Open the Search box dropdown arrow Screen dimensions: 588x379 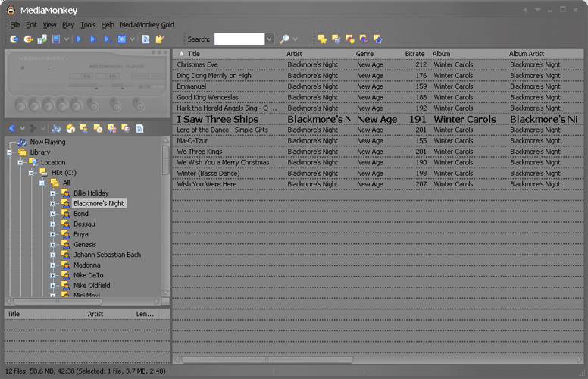pyautogui.click(x=269, y=39)
